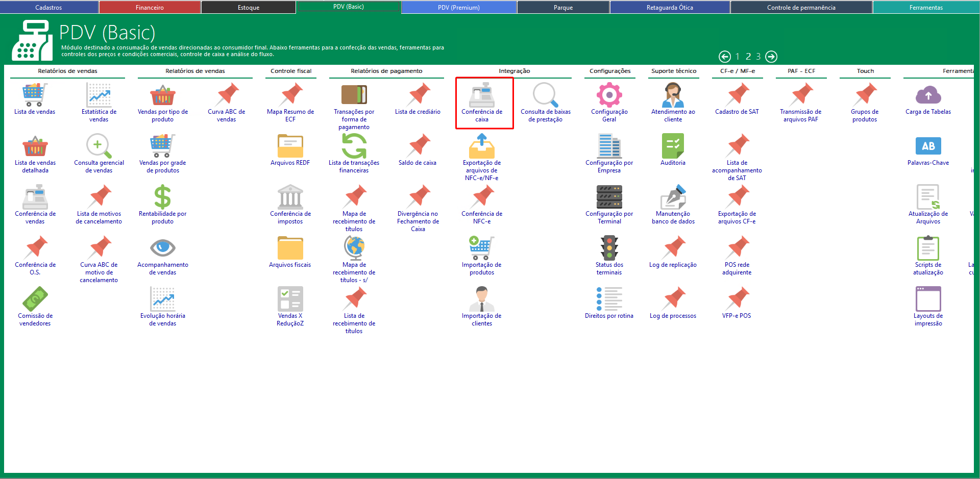Open the Retaguarda Ótica tab
The image size is (980, 479).
pos(670,8)
